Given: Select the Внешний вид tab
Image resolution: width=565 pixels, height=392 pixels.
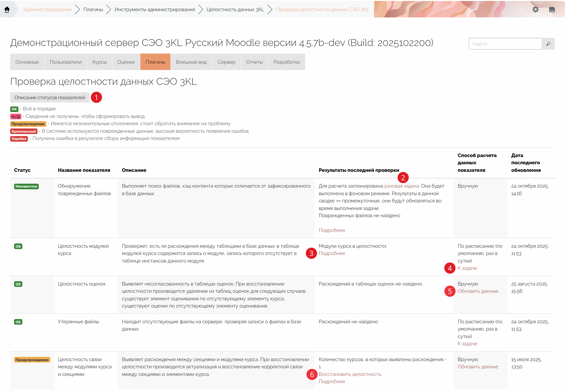Looking at the screenshot, I should 191,62.
